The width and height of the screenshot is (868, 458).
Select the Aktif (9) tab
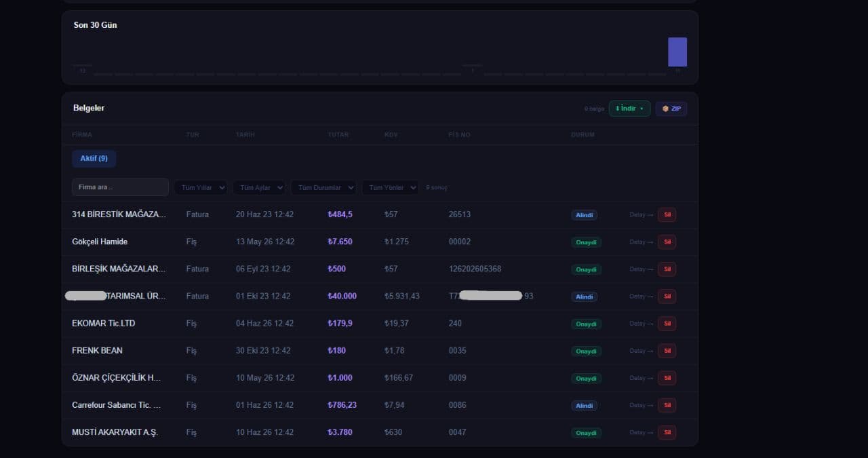[x=94, y=158]
